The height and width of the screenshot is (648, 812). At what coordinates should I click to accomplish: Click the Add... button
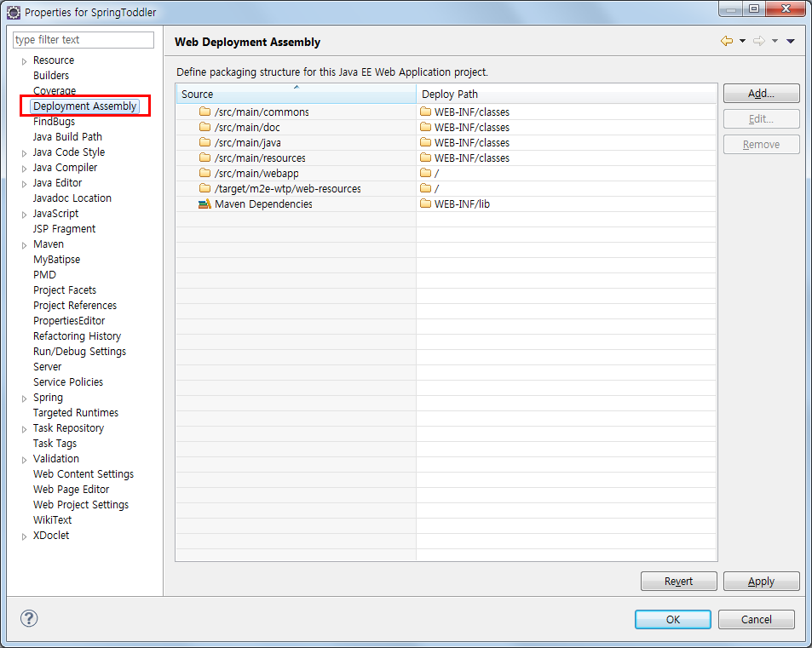[x=761, y=94]
